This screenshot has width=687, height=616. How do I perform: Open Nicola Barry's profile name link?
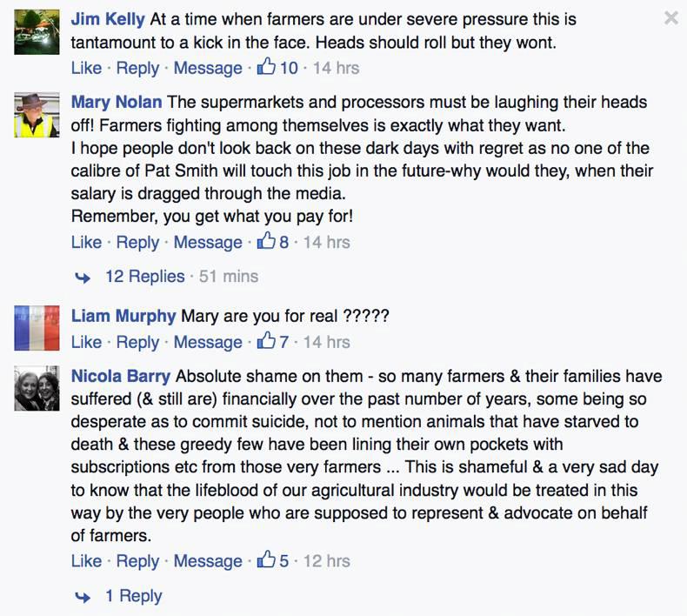point(120,377)
